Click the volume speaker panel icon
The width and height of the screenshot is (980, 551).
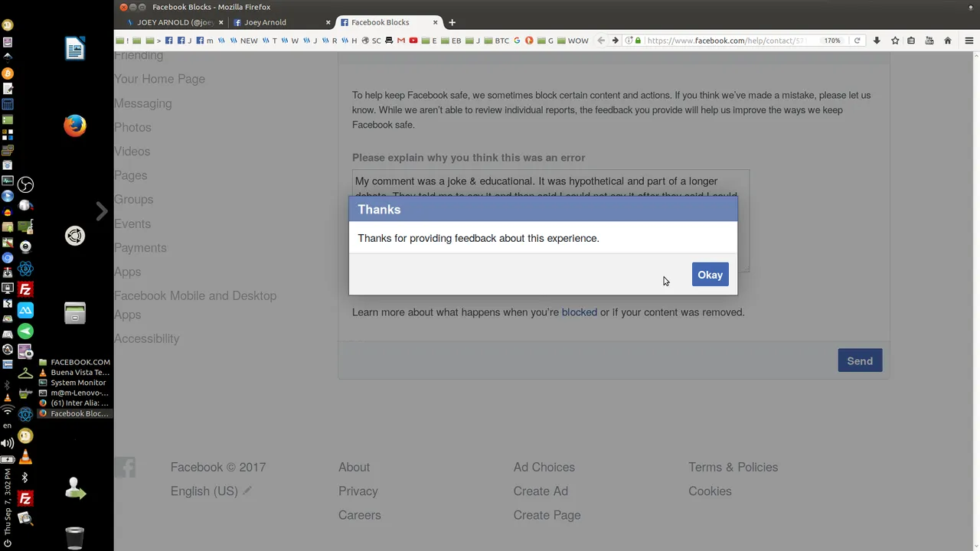click(8, 443)
